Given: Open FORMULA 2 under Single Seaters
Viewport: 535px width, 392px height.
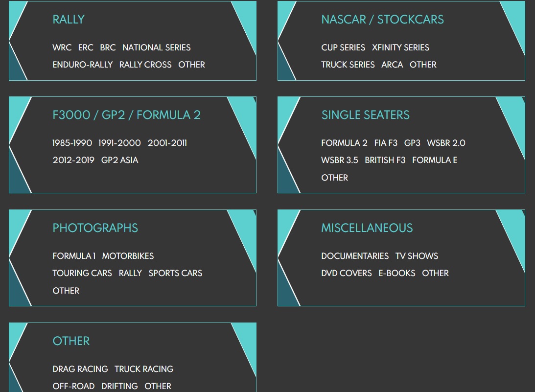Looking at the screenshot, I should click(344, 143).
